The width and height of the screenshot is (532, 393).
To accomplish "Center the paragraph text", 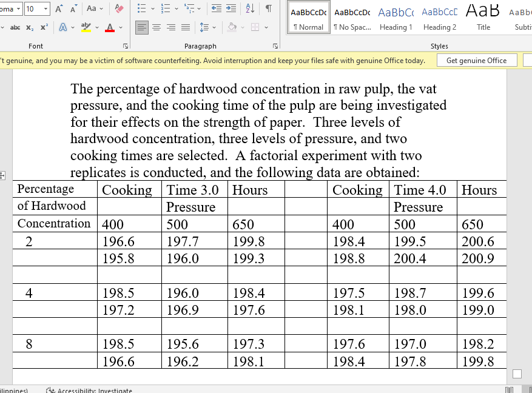I will point(157,27).
